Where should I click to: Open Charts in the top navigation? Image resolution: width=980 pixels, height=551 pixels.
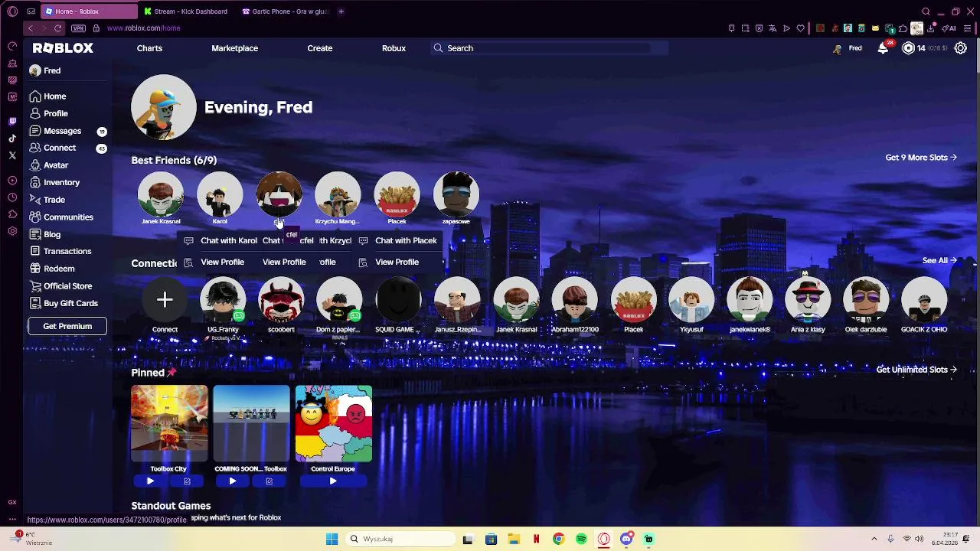click(149, 48)
